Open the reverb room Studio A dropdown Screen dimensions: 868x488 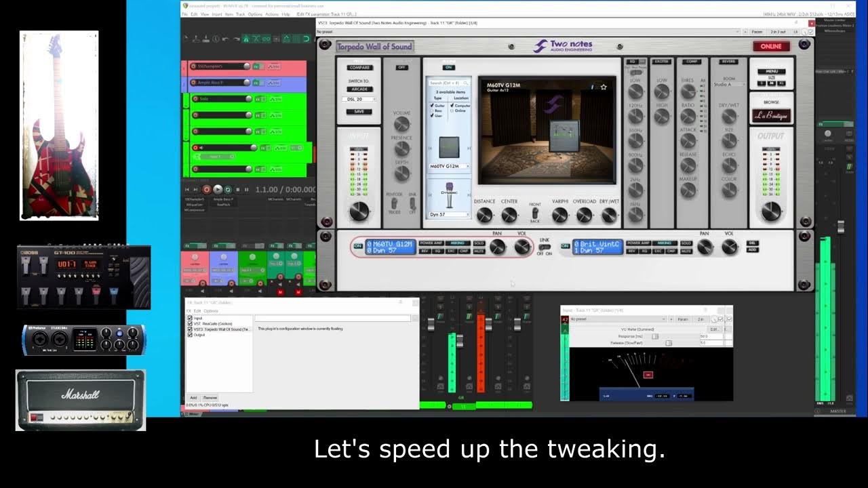click(729, 85)
